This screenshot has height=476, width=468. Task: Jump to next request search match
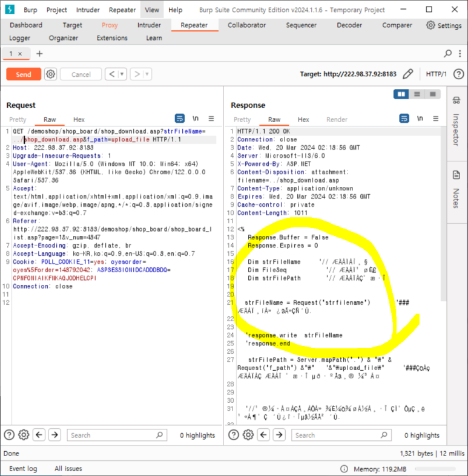pos(54,435)
